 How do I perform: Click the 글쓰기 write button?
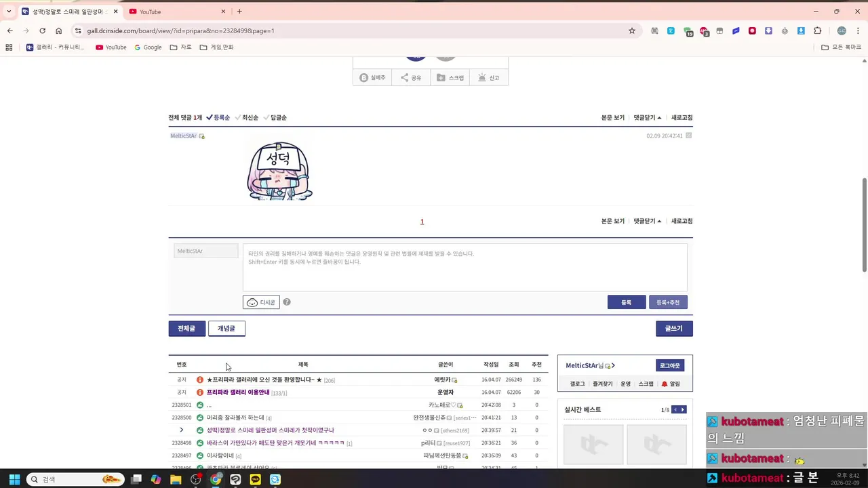pyautogui.click(x=674, y=328)
